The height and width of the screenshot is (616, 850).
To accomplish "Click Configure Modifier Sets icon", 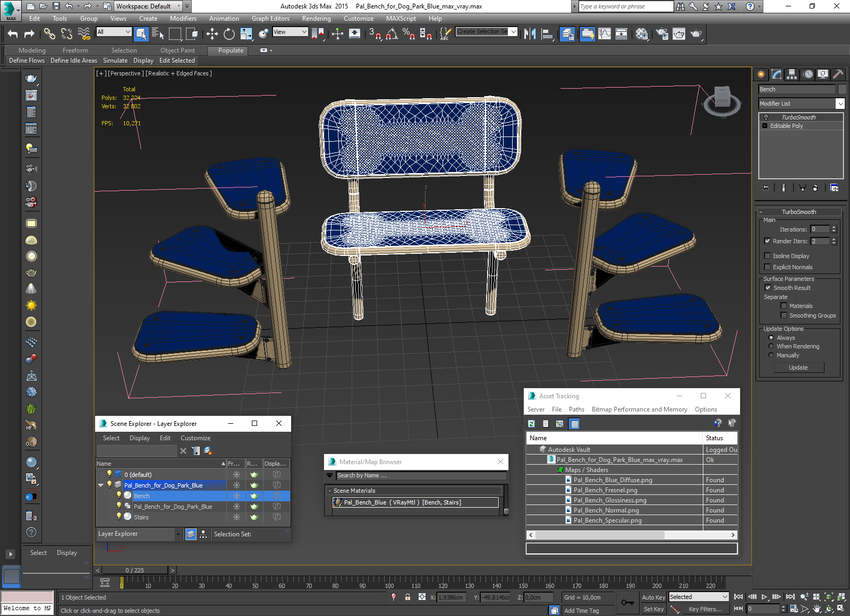I will 834,187.
